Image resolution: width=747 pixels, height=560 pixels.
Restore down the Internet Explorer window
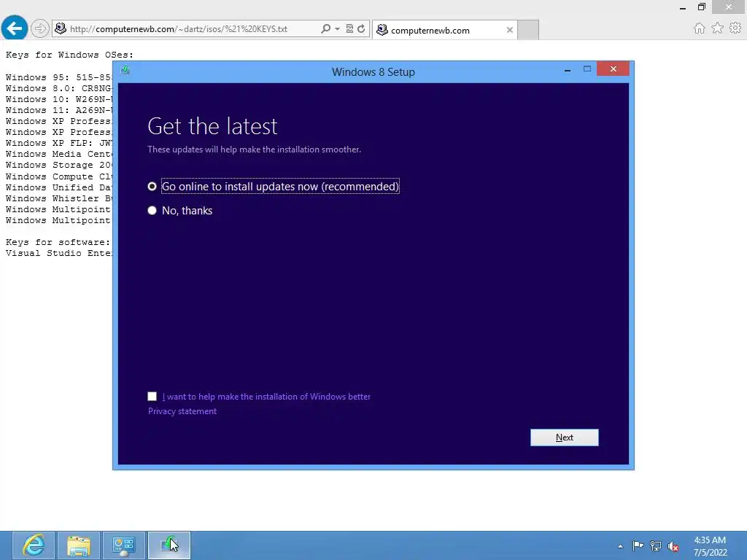(702, 7)
